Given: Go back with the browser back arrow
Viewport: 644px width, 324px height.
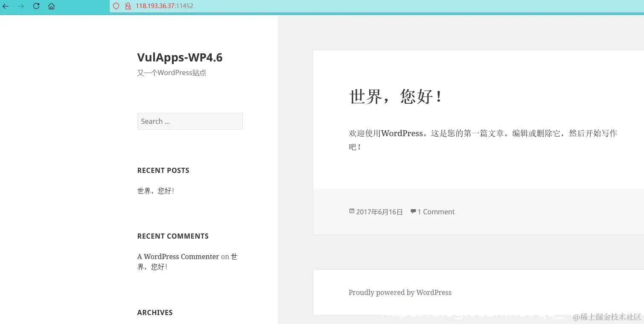Looking at the screenshot, I should point(6,6).
